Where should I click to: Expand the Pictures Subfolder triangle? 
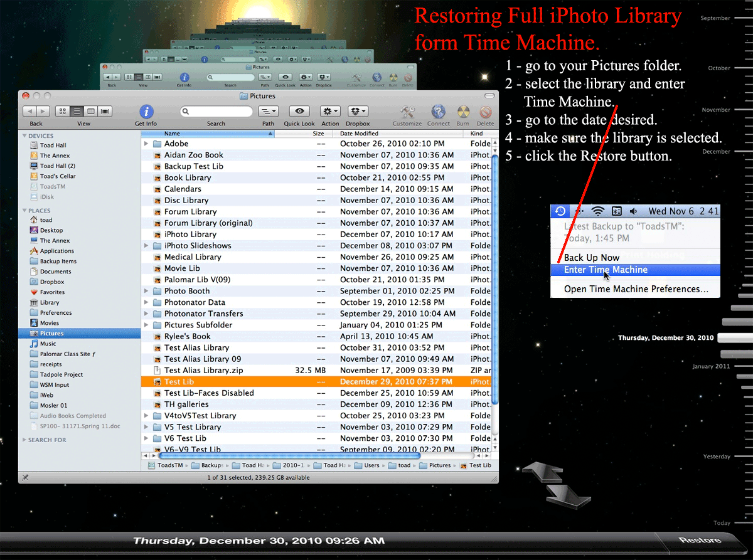146,325
